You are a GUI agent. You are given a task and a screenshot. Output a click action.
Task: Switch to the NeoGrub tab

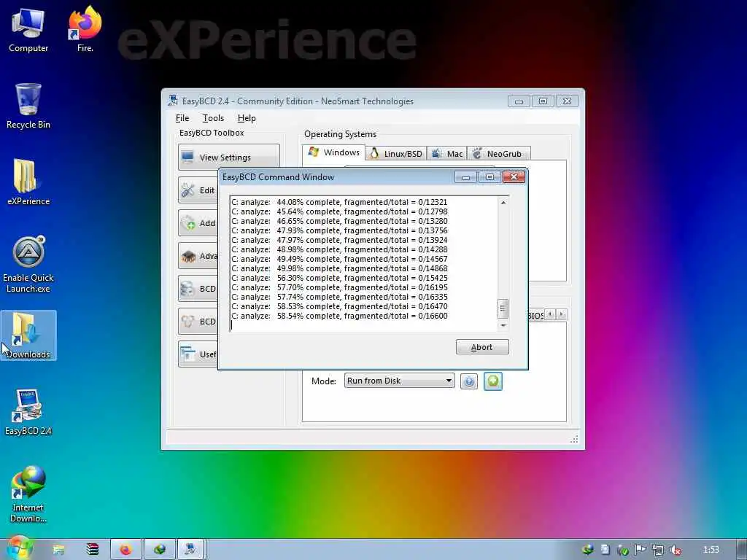click(x=499, y=154)
